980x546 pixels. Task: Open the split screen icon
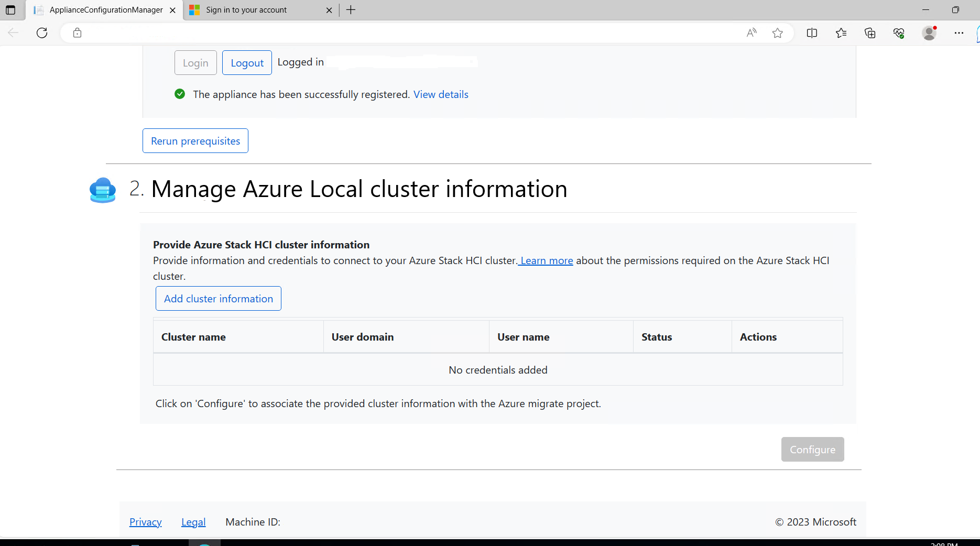(812, 33)
